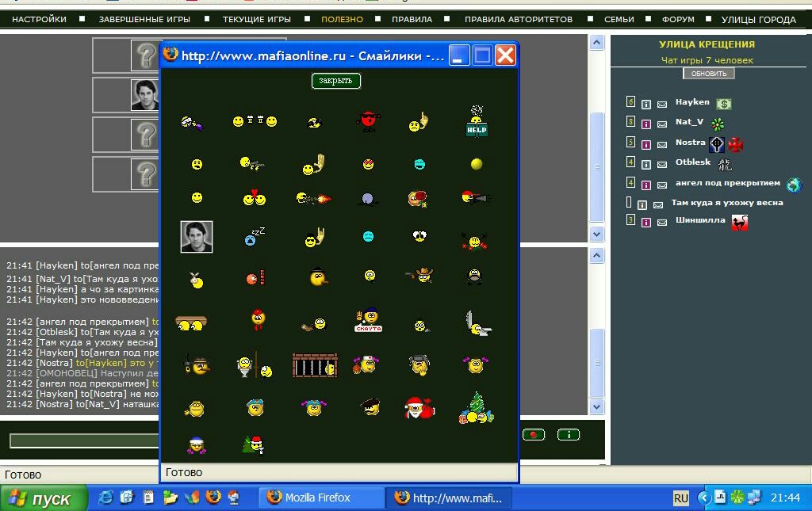Go to the СЕМЬИ section
This screenshot has height=511, width=812.
pyautogui.click(x=619, y=20)
